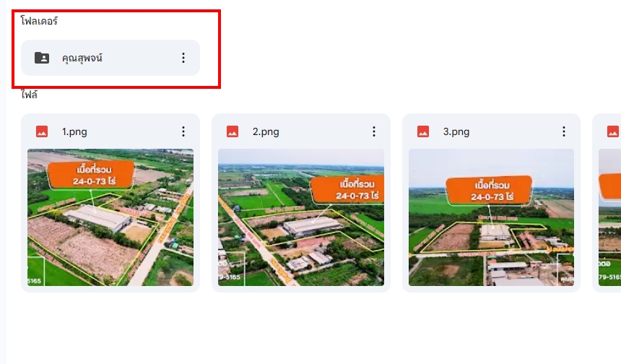This screenshot has height=364, width=621.
Task: Click the 2.png file name
Action: tap(266, 131)
